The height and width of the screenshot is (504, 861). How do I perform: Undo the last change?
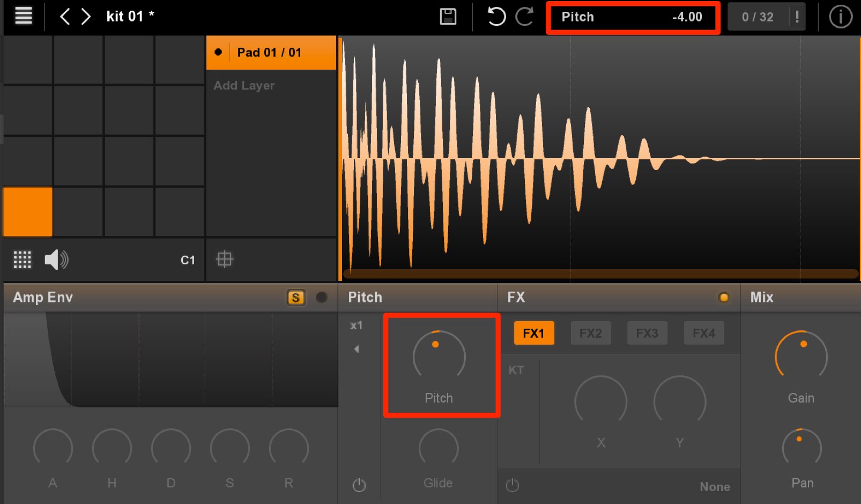click(496, 16)
